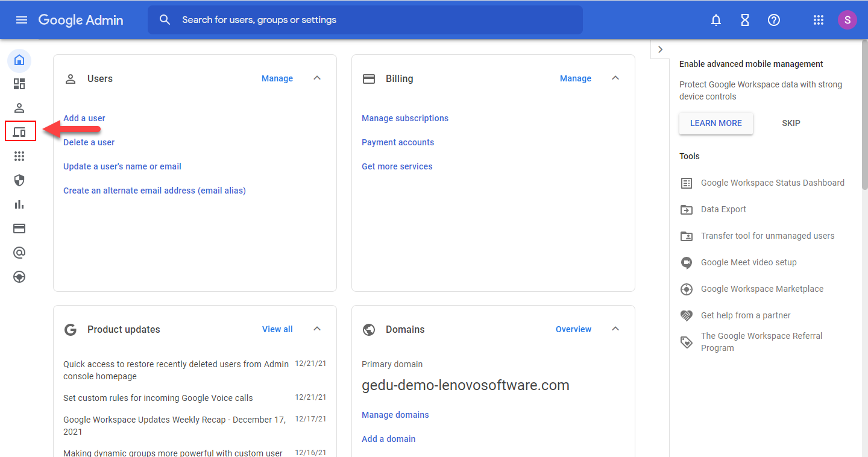
Task: Click the Billing card credit card icon
Action: click(369, 79)
